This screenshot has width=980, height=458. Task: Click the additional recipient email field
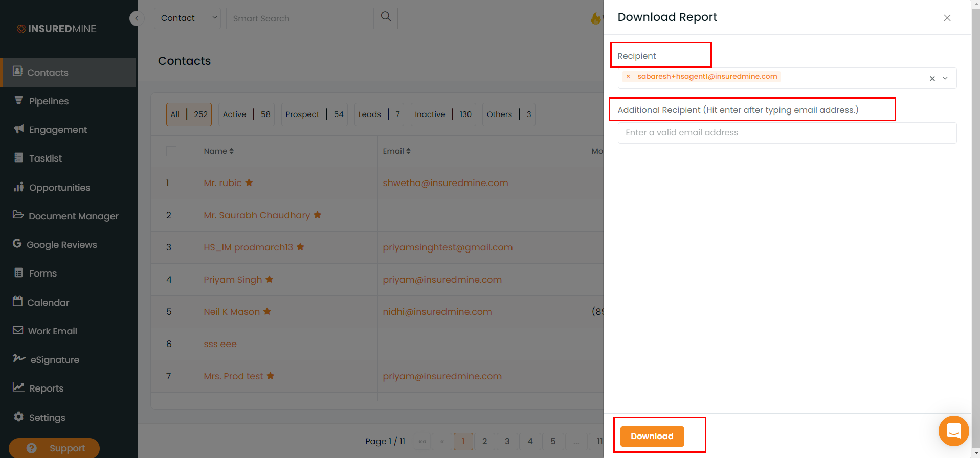[x=787, y=132]
